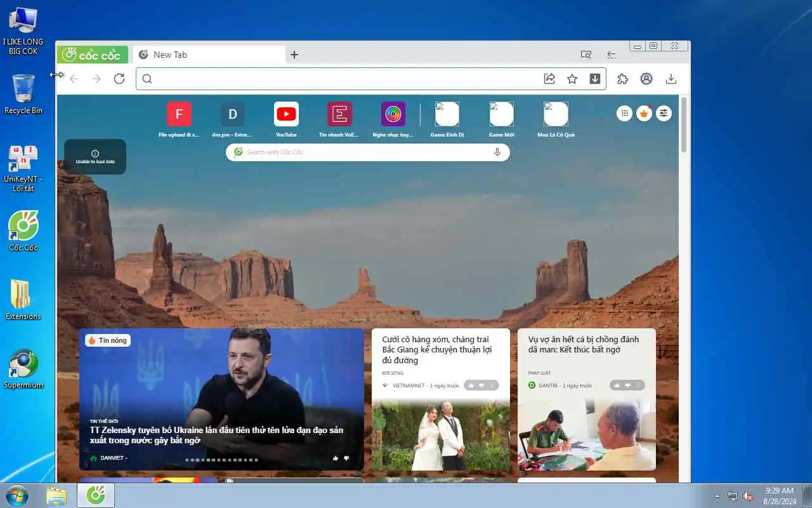Viewport: 812px width, 508px height.
Task: Open the Extensions puzzle icon
Action: coord(623,79)
